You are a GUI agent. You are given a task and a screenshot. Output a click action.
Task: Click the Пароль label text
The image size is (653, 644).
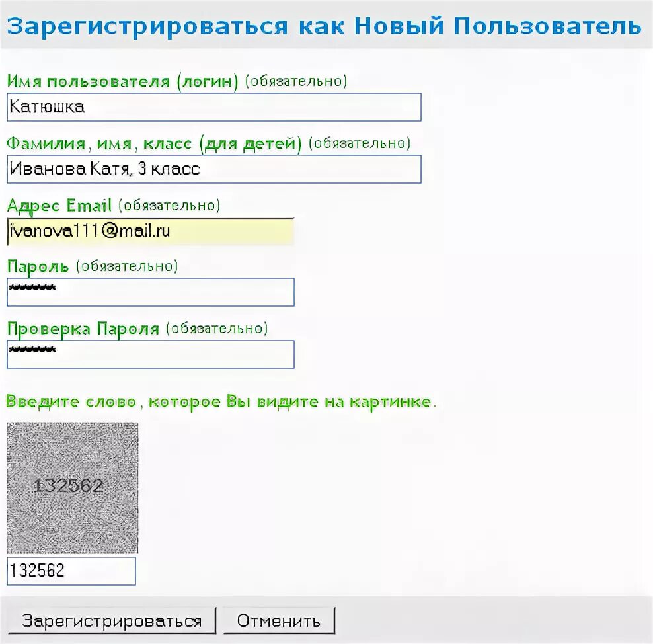[x=38, y=266]
